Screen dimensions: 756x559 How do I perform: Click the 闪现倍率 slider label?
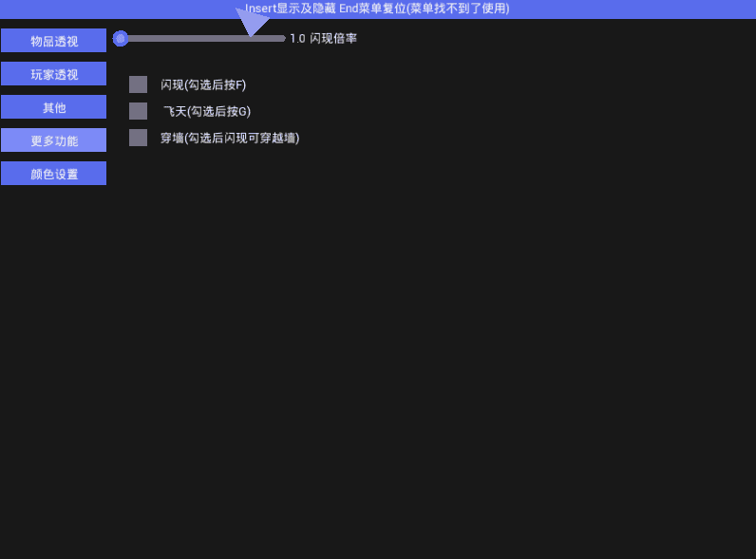pos(332,39)
